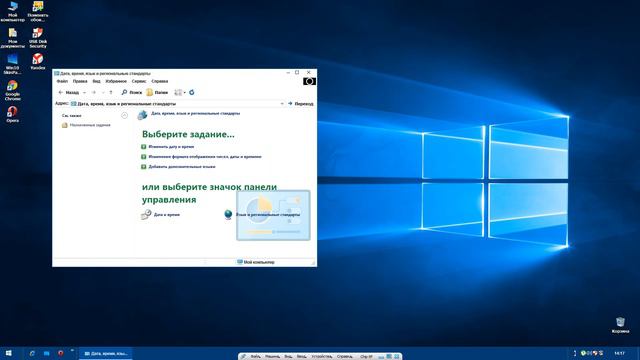Launch USB Disk Security shortcut

[38, 38]
